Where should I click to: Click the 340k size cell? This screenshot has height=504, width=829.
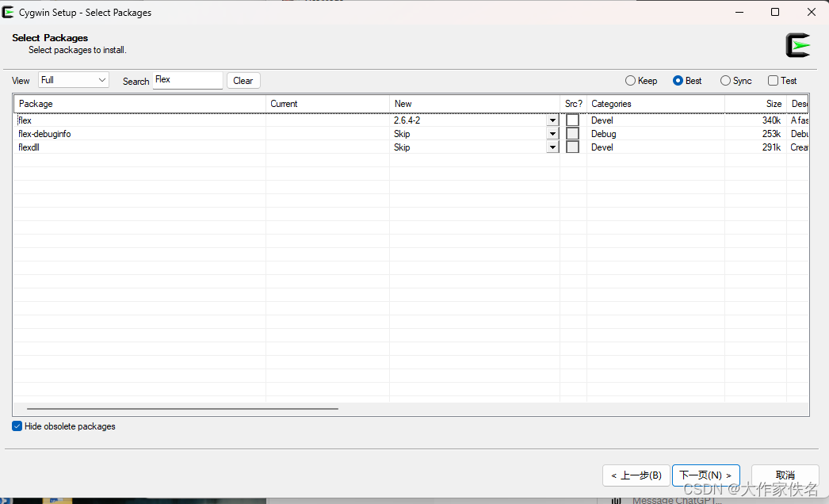[x=771, y=120]
